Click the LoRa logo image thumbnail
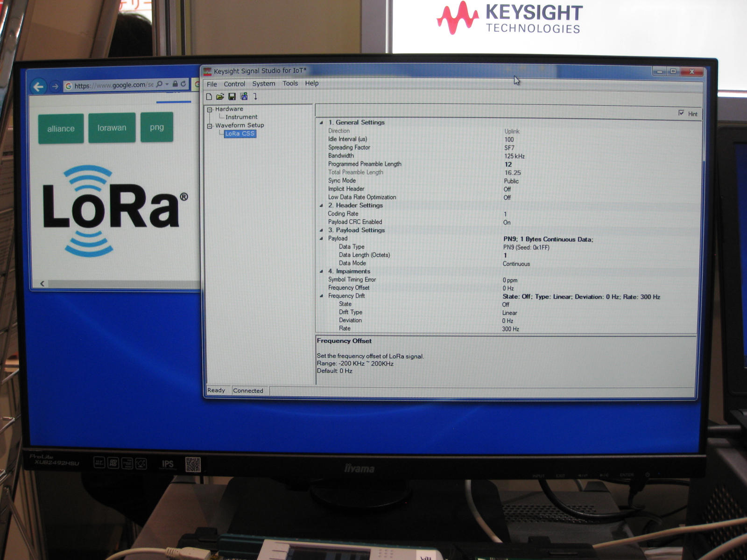747x560 pixels. (x=114, y=210)
